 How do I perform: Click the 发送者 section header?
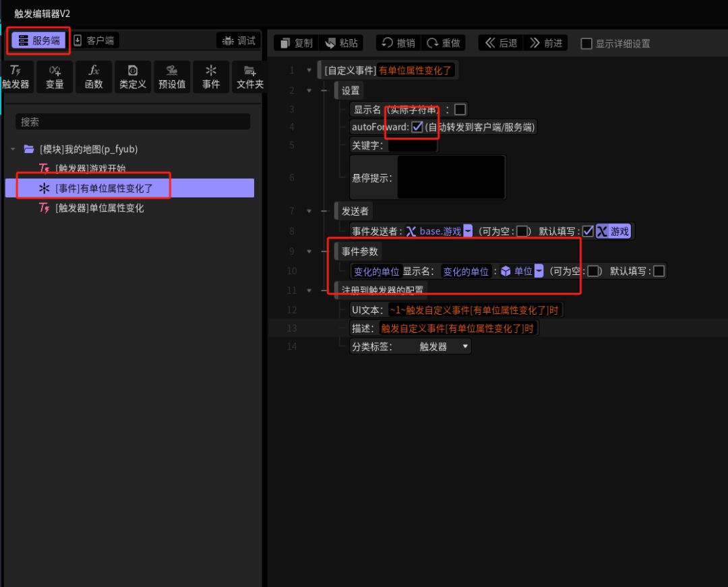pyautogui.click(x=355, y=211)
